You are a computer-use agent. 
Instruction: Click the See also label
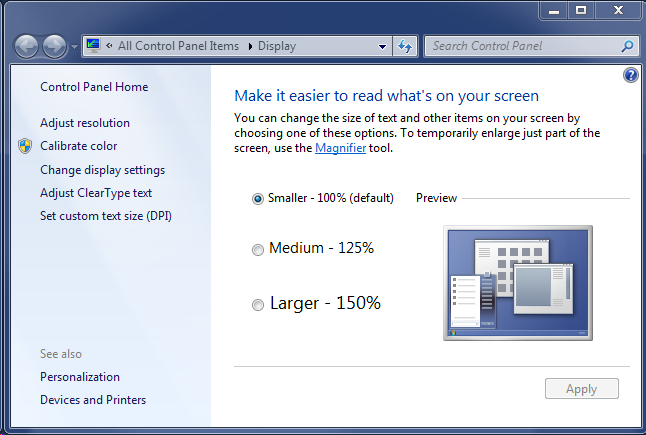[61, 354]
